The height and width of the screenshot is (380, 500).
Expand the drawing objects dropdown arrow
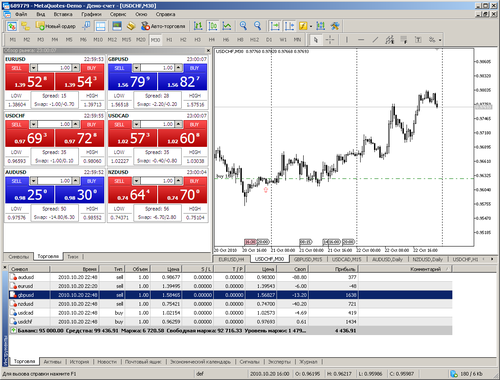coord(440,40)
